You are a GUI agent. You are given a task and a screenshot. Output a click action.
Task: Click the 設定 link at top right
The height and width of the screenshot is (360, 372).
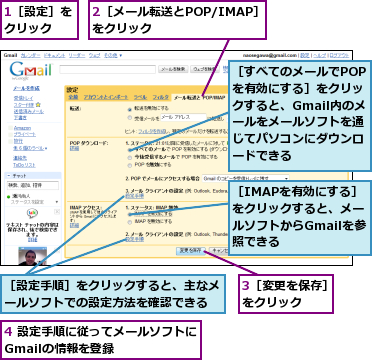[x=305, y=55]
